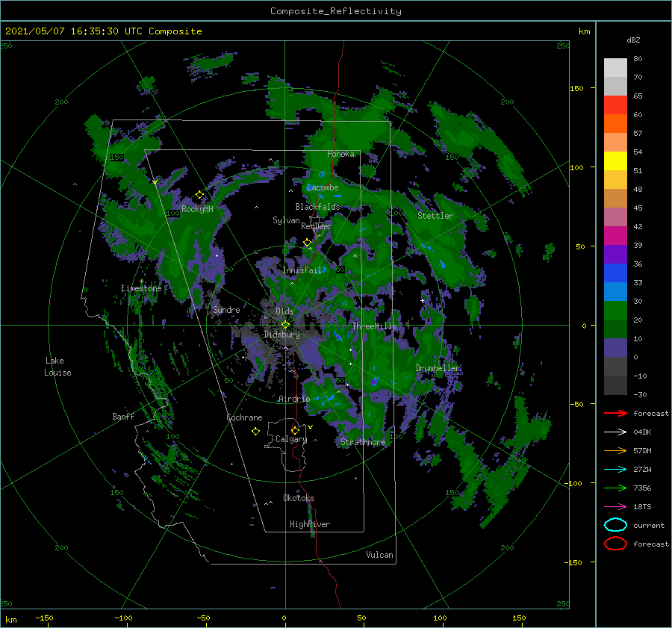Click the Composite_Reflectivity title
Image resolution: width=672 pixels, height=628 pixels.
[336, 11]
